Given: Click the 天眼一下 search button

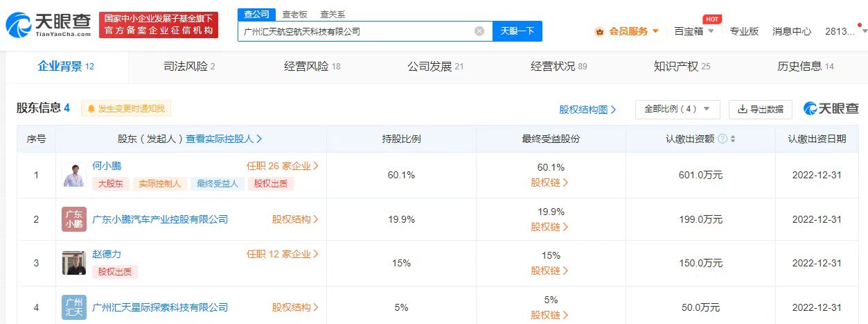Looking at the screenshot, I should [517, 31].
